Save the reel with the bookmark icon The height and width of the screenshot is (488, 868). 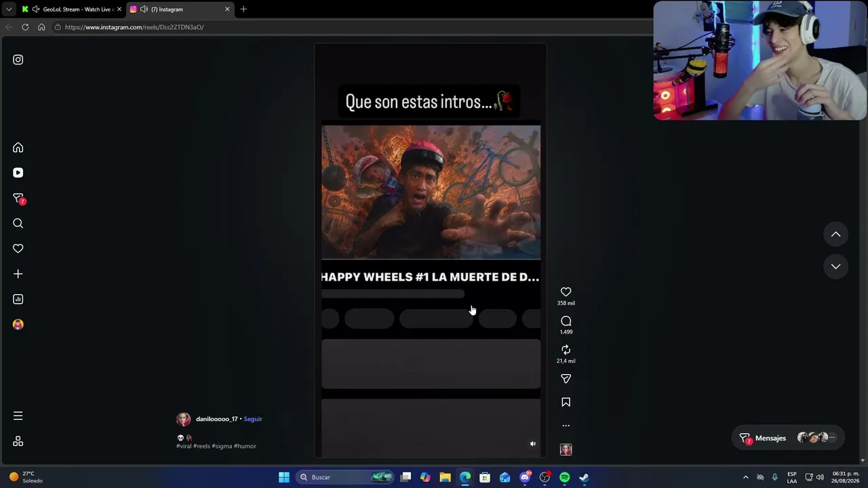point(566,403)
